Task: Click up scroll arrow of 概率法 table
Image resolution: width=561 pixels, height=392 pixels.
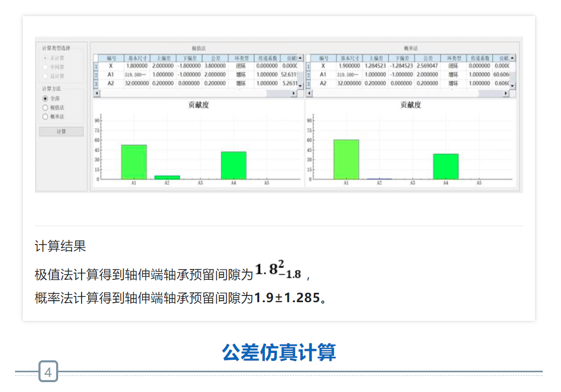Action: click(x=513, y=58)
